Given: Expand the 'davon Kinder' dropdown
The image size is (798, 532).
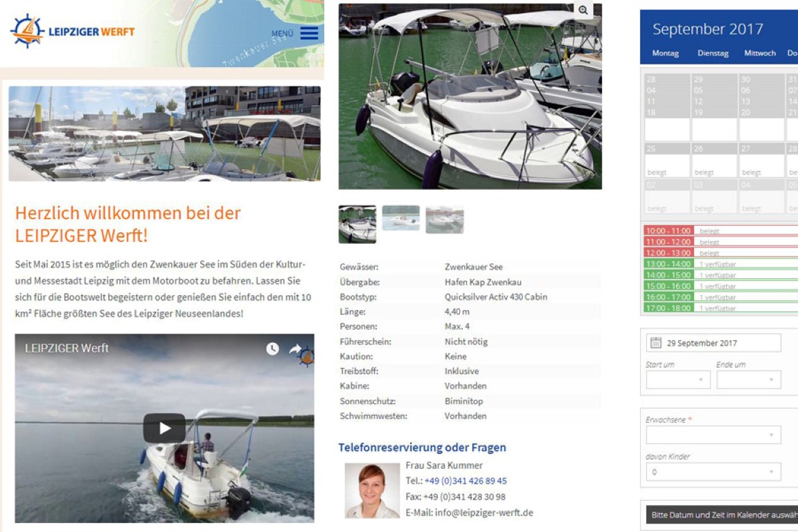Looking at the screenshot, I should pos(713,472).
